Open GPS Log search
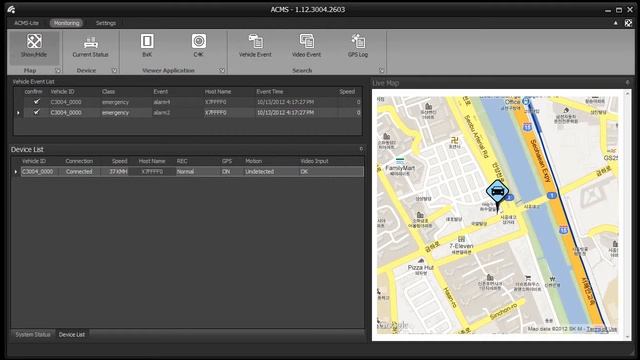 tap(358, 46)
